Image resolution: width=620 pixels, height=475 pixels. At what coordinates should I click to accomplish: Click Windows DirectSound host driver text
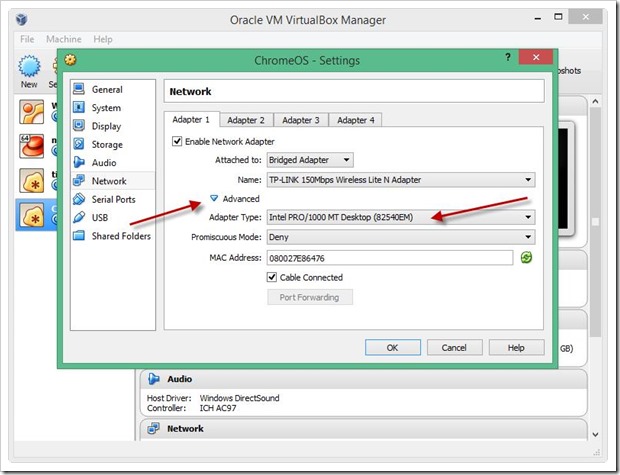(x=239, y=398)
